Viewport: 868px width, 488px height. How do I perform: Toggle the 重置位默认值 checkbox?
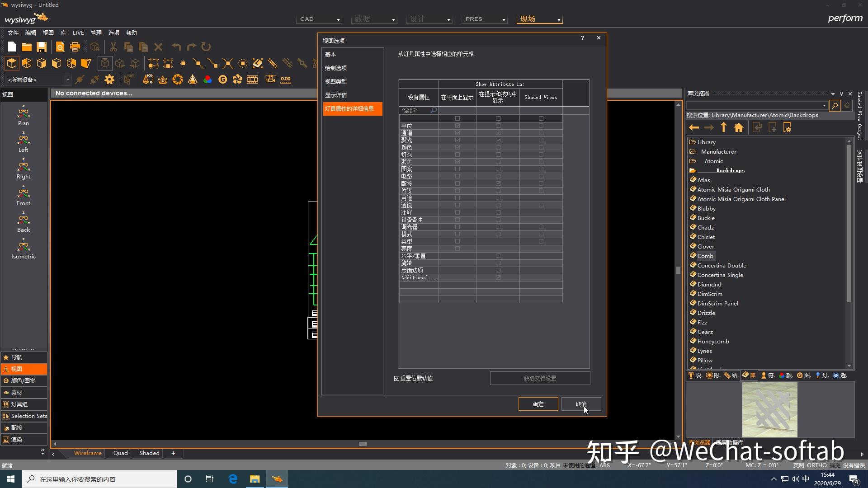click(396, 379)
